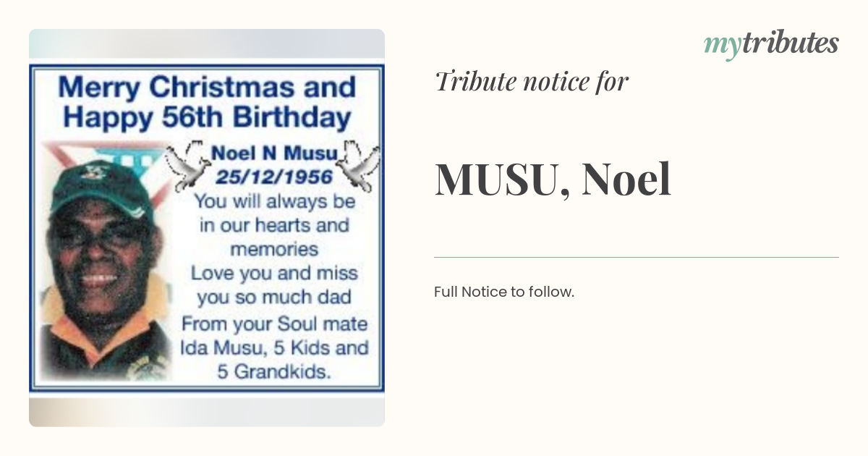Click the '5 Grandkids.' text

tap(273, 372)
